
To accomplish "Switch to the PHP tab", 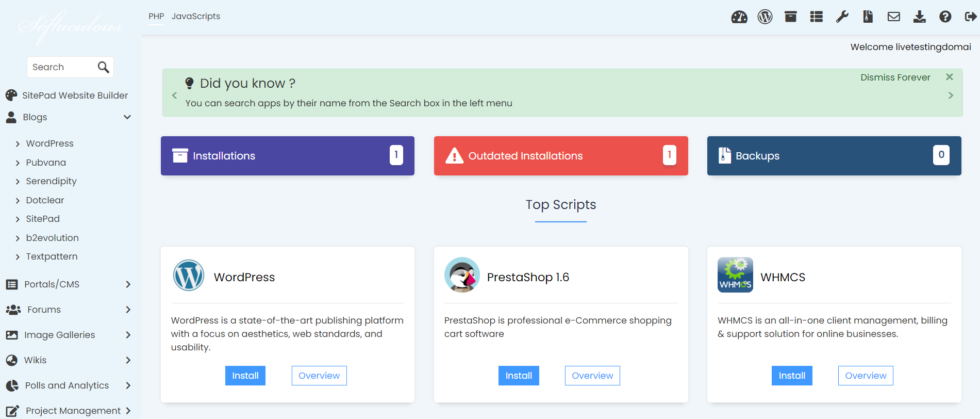I will click(156, 17).
